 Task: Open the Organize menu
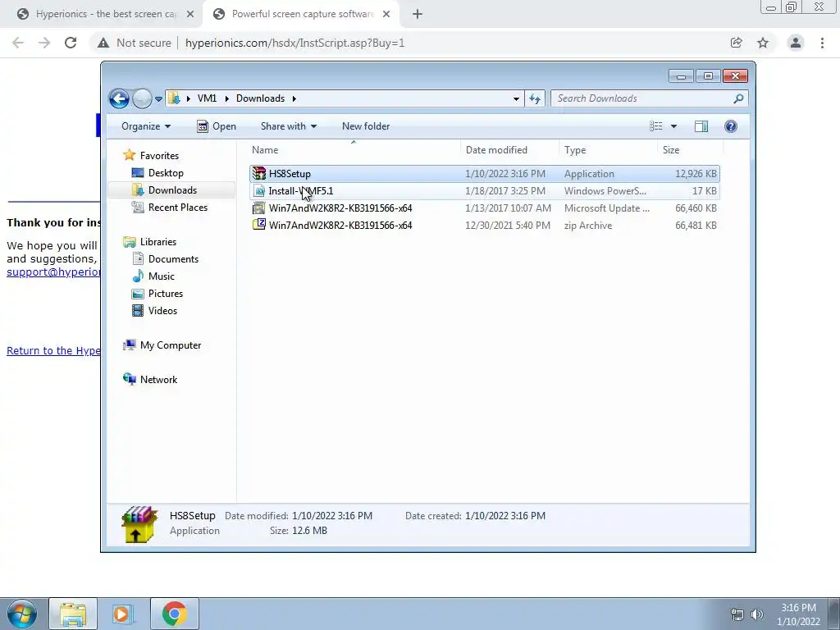(x=146, y=126)
